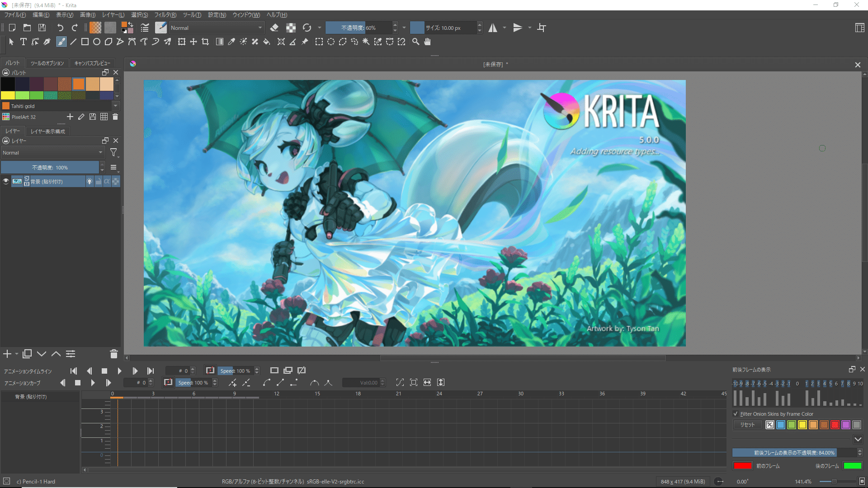Switch to レイヤー表示構成 tab

(48, 131)
